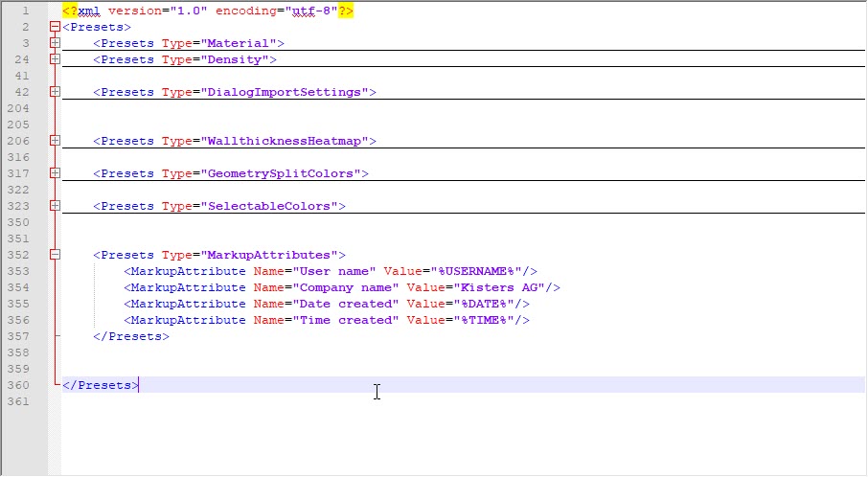Click the "%USERNAME%" value
The height and width of the screenshot is (477, 868).
pyautogui.click(x=476, y=271)
